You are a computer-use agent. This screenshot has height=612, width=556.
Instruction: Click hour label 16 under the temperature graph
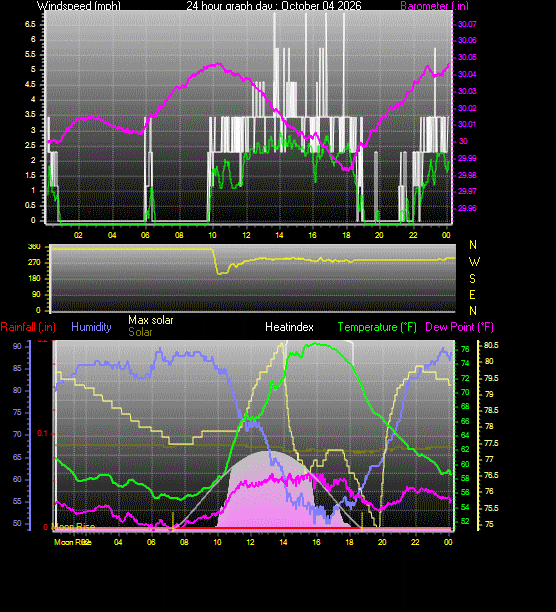tap(316, 542)
